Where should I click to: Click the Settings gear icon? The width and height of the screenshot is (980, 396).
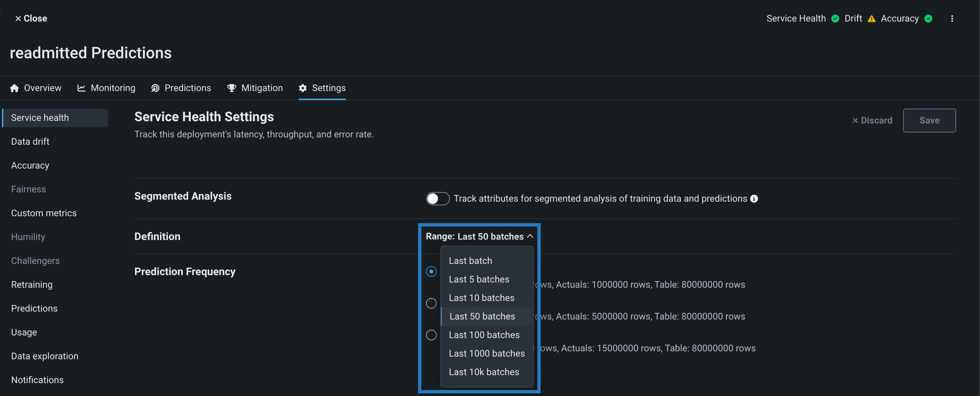tap(302, 88)
